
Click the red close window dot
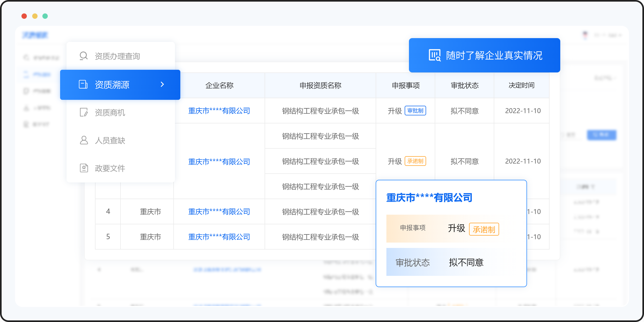24,16
